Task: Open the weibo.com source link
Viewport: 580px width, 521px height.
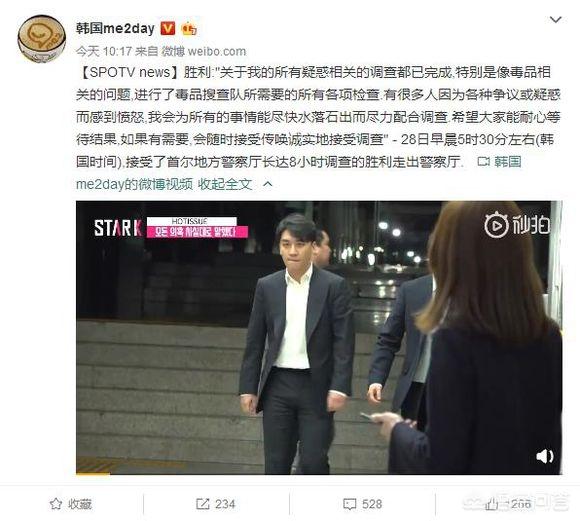Action: (217, 51)
